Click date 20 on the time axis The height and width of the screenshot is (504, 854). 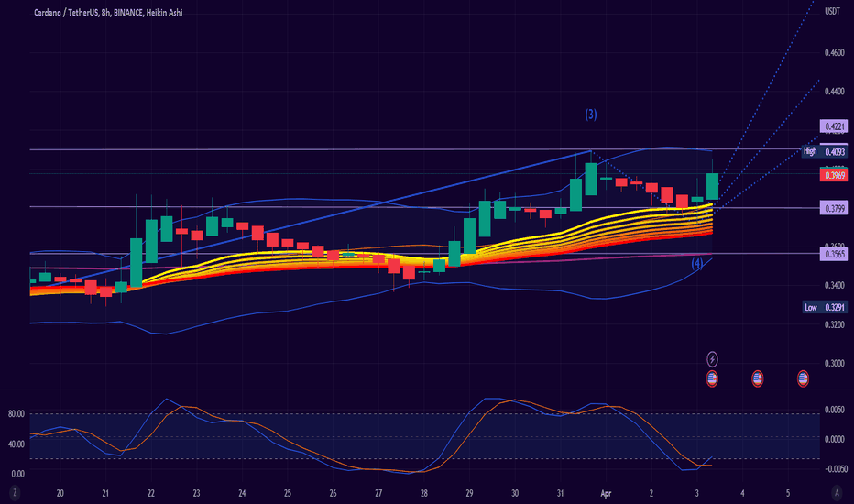60,493
